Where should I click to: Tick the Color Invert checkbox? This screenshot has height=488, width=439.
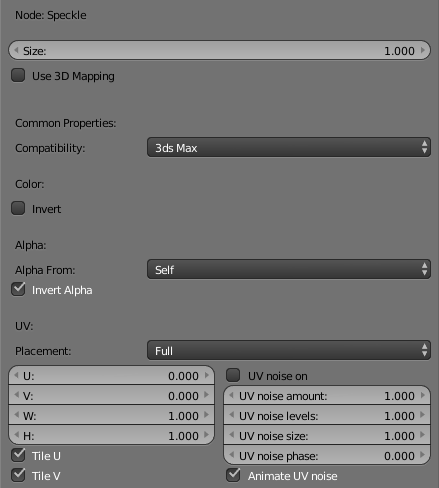[x=18, y=208]
